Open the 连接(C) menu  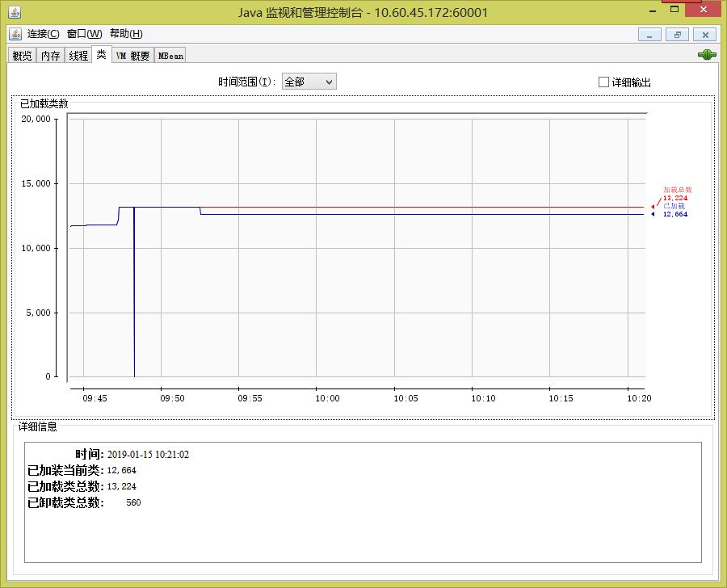pyautogui.click(x=43, y=34)
